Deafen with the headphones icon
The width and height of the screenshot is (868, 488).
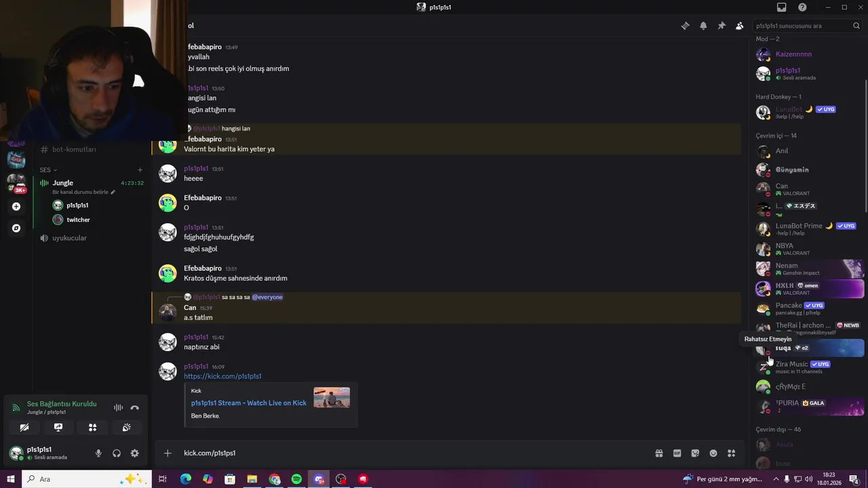116,453
